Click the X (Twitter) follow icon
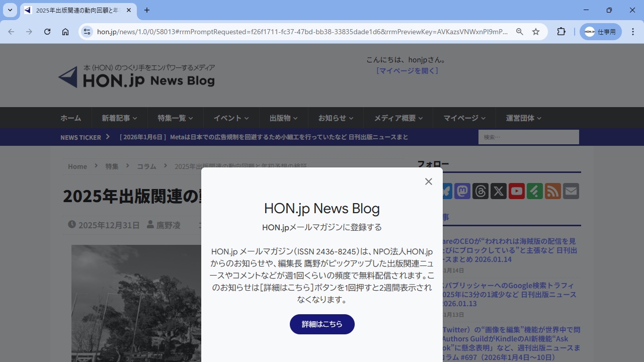The width and height of the screenshot is (644, 362). pos(498,191)
